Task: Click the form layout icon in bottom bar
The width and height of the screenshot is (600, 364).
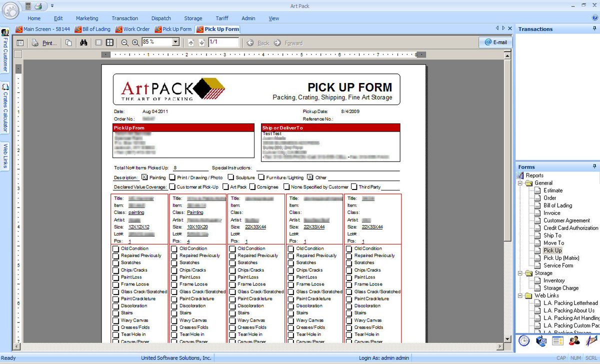Action: [557, 341]
